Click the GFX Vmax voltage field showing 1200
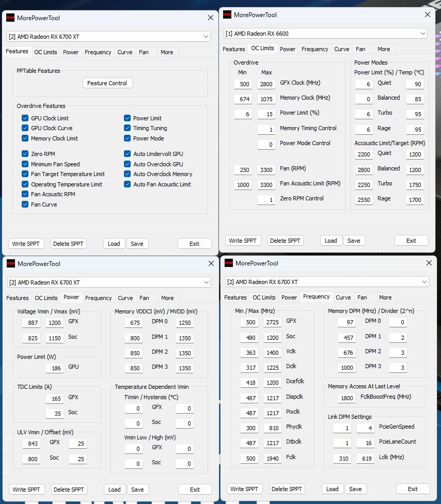441x504 pixels. tap(55, 322)
